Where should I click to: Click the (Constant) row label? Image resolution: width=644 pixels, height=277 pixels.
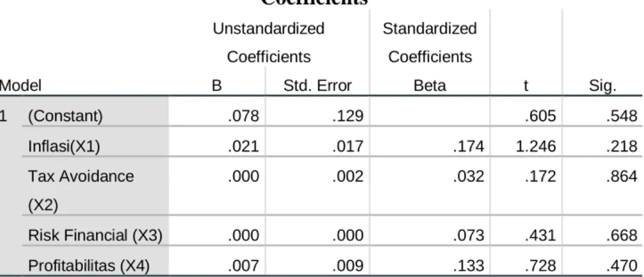click(x=65, y=117)
